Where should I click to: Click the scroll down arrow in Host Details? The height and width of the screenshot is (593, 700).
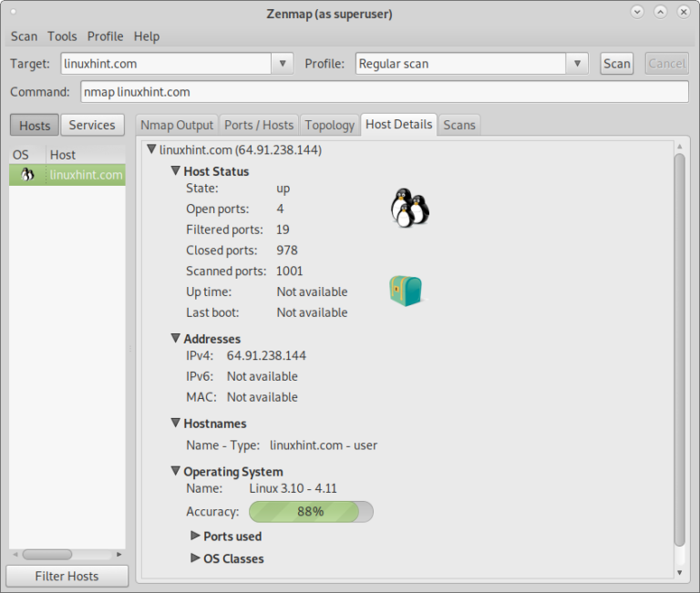point(679,572)
